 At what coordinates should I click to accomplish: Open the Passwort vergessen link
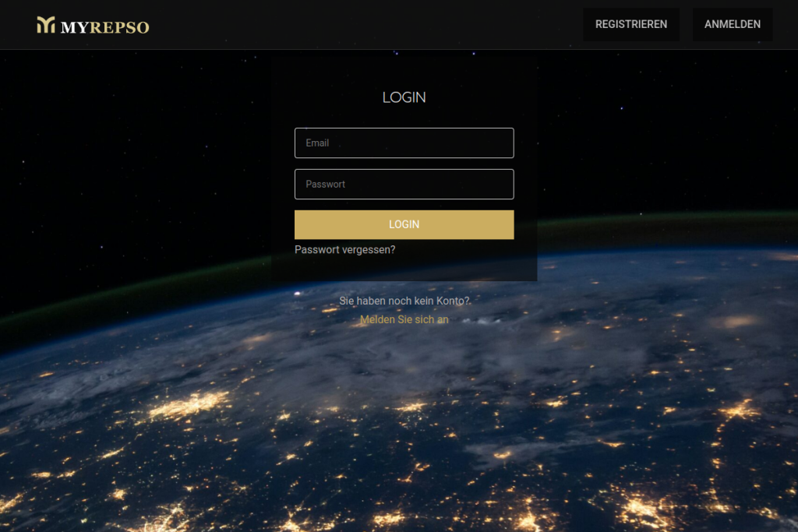tap(345, 250)
